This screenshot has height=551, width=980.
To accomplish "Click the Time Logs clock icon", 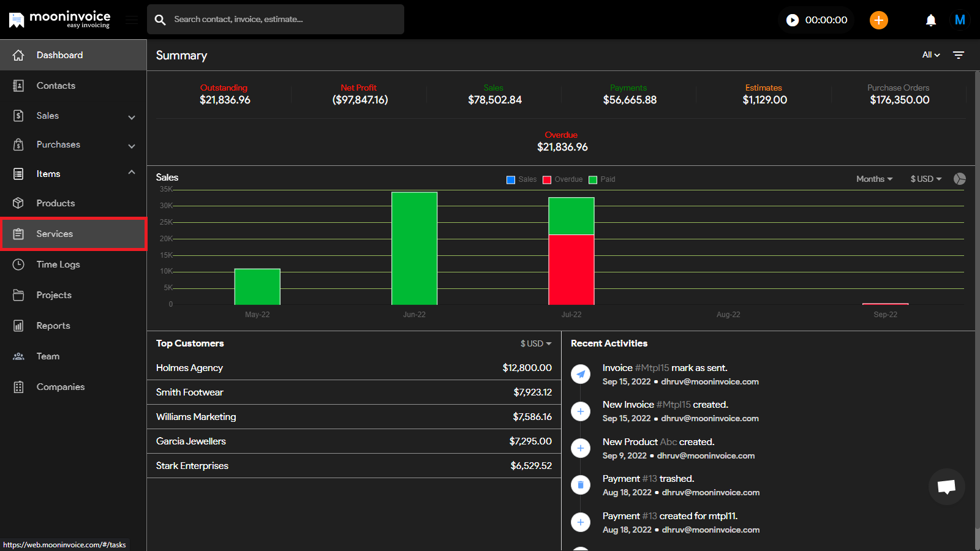I will (18, 264).
